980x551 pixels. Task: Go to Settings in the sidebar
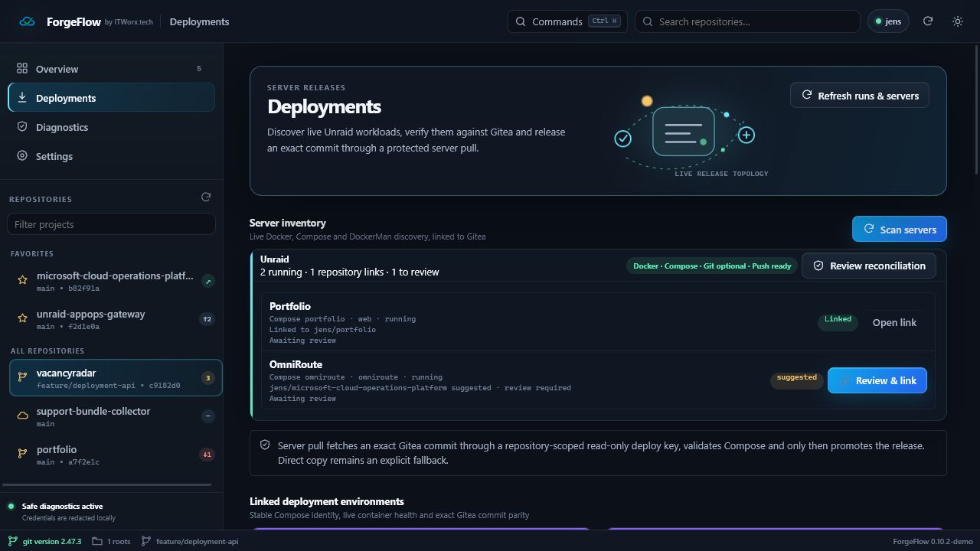coord(111,156)
